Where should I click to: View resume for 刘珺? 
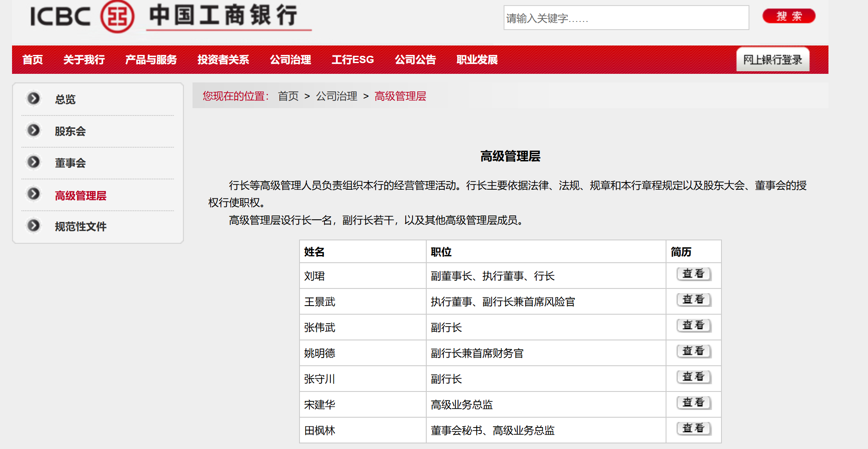(694, 274)
